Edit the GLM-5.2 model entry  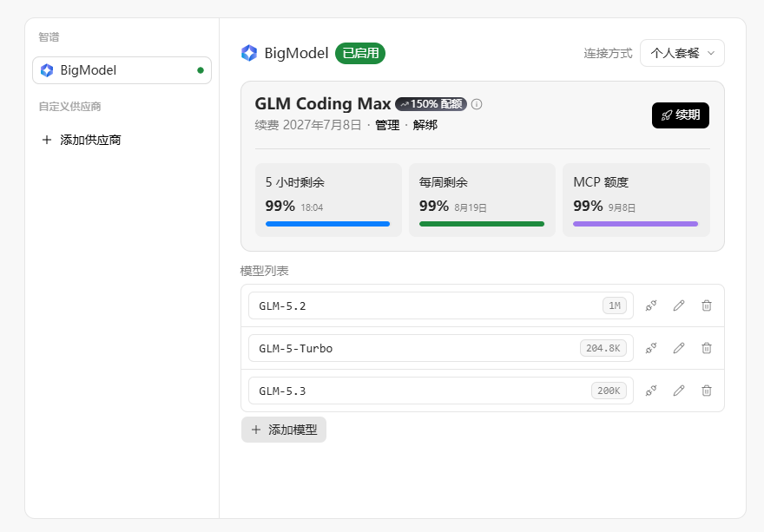tap(679, 305)
